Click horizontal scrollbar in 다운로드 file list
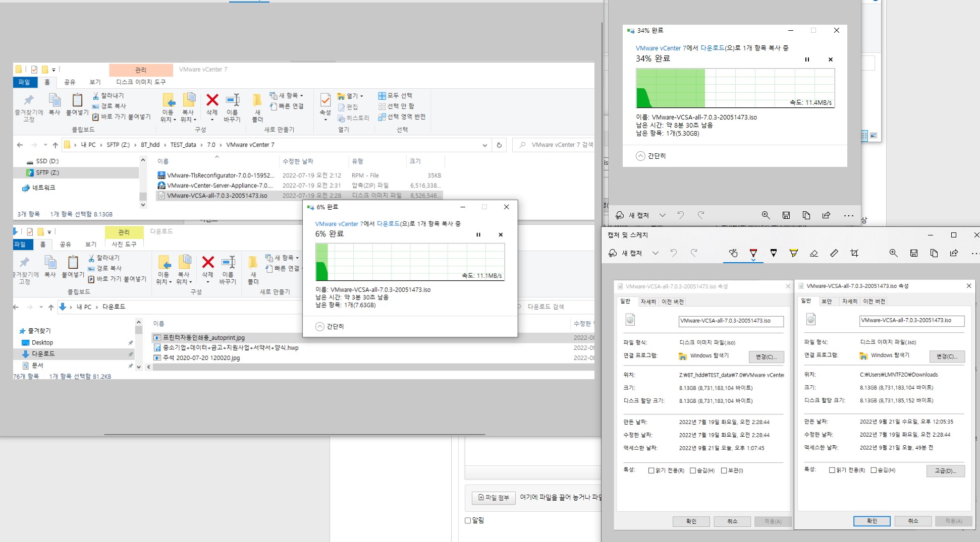Image resolution: width=980 pixels, height=542 pixels. coord(373,367)
